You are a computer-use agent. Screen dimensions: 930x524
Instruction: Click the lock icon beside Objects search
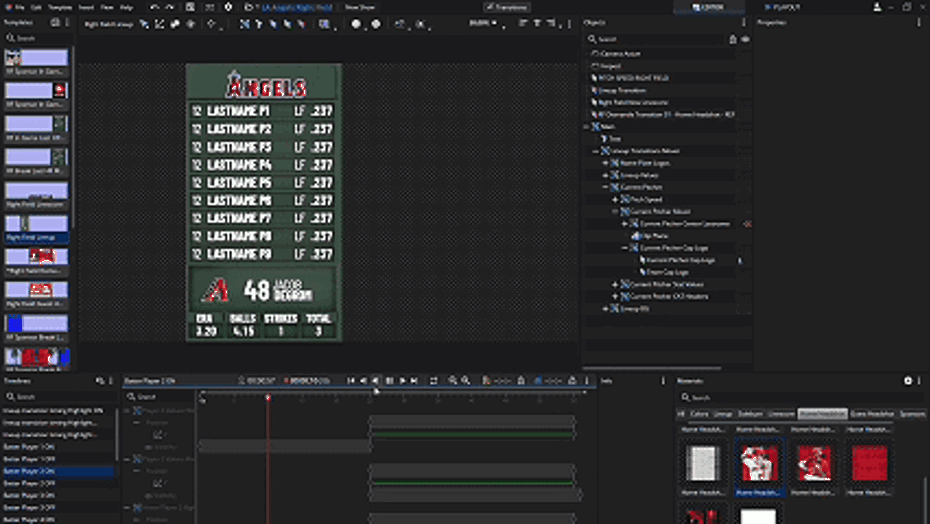pos(734,39)
